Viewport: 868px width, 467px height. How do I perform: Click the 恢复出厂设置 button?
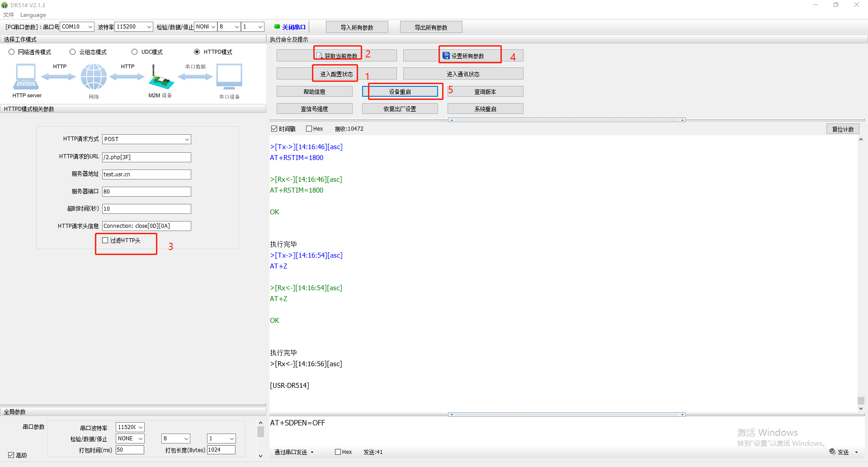point(400,109)
